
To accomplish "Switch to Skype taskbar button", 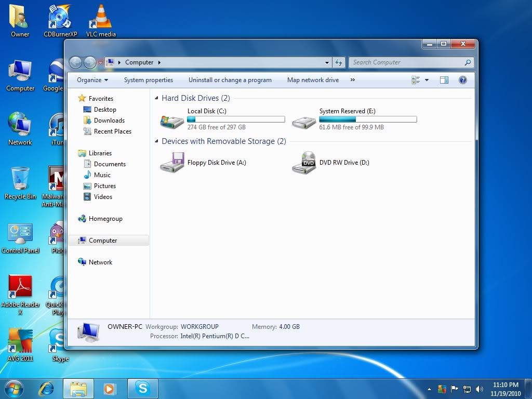I will tap(143, 389).
